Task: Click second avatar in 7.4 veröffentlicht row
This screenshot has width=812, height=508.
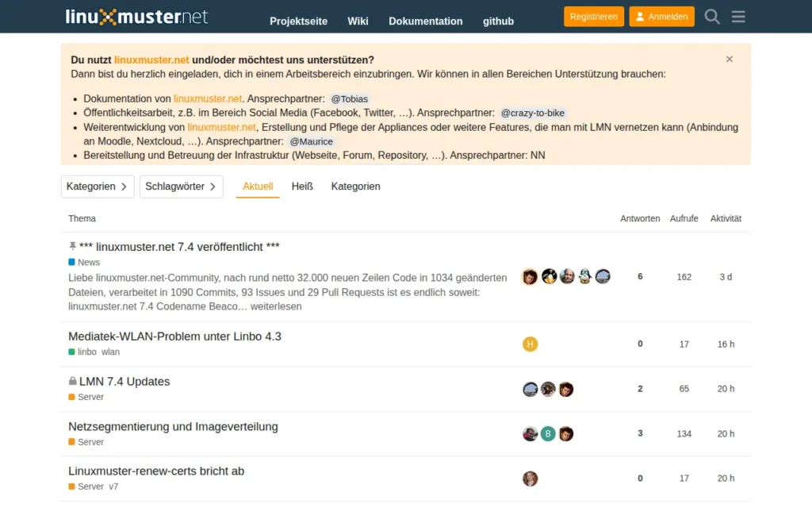Action: [549, 276]
